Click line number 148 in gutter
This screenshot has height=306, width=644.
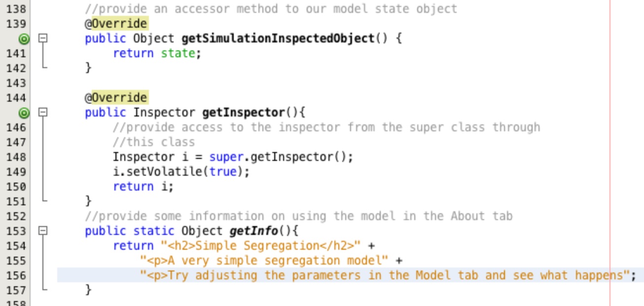16,157
